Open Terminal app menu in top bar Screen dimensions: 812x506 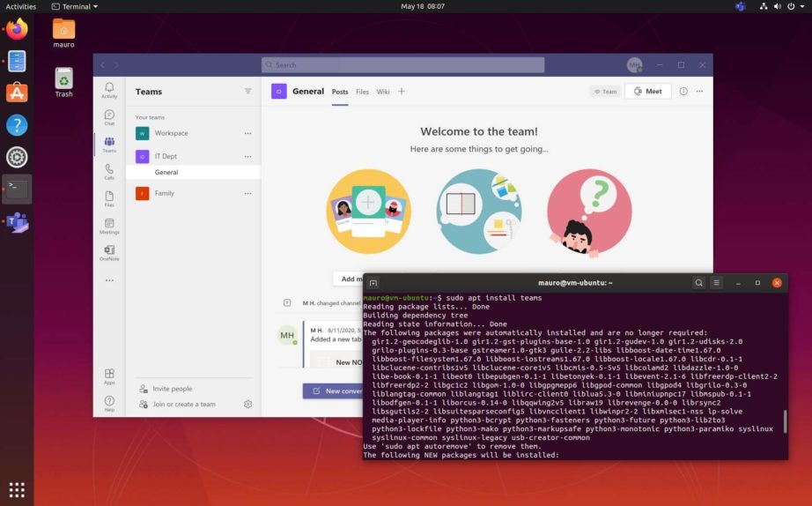click(75, 7)
